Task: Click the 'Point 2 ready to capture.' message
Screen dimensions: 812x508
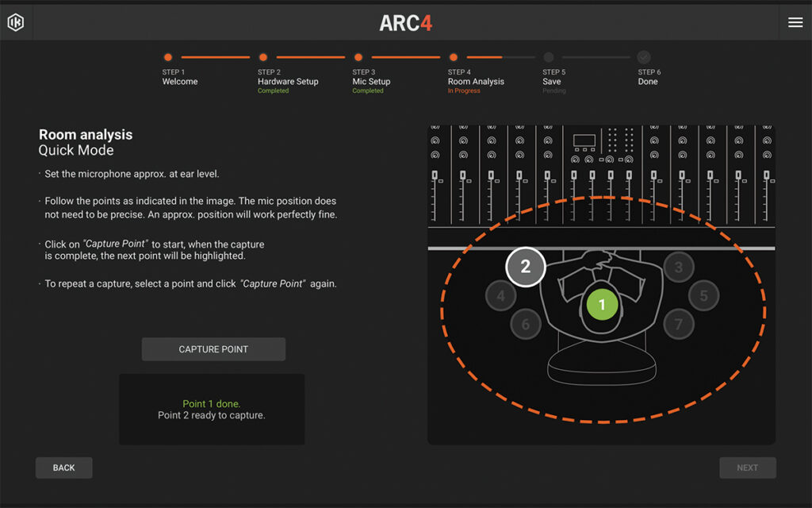Action: (x=211, y=415)
